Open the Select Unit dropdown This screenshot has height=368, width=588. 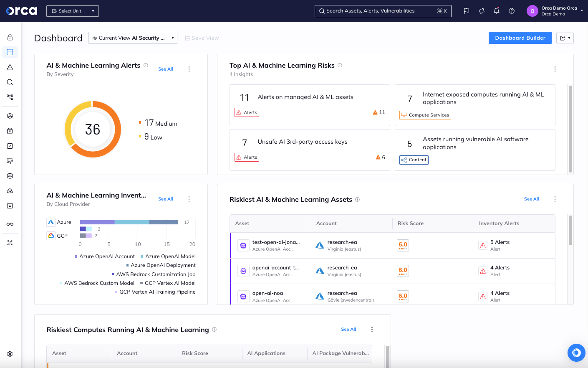point(72,11)
